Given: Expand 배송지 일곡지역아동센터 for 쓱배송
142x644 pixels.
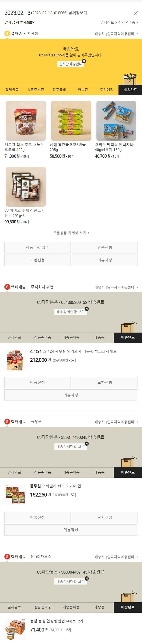Looking at the screenshot, I should pos(116,34).
